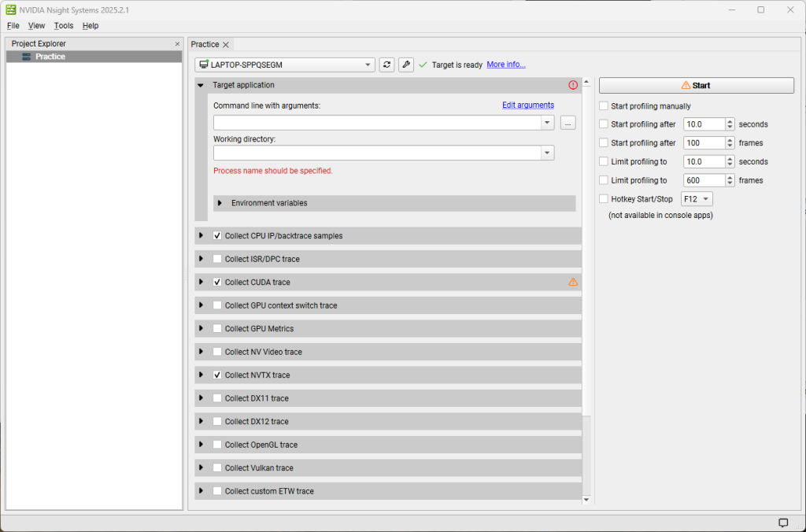The width and height of the screenshot is (806, 532).
Task: Enable Hotkey Start/Stop checkbox
Action: pyautogui.click(x=604, y=199)
